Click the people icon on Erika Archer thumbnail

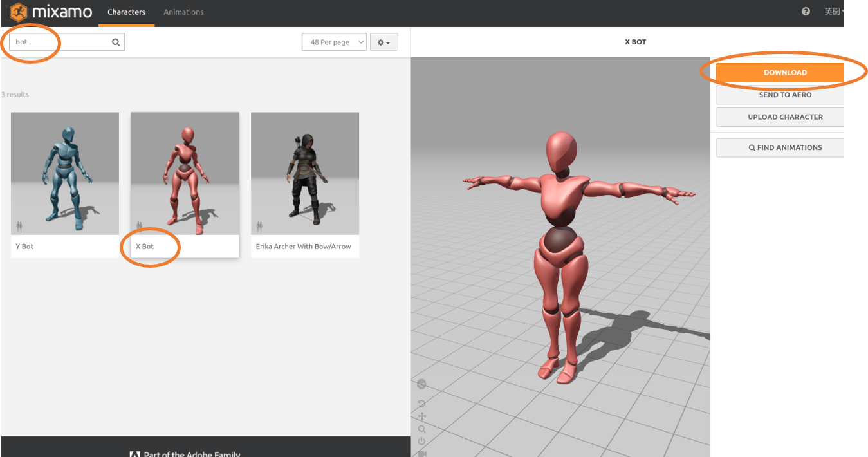point(259,227)
